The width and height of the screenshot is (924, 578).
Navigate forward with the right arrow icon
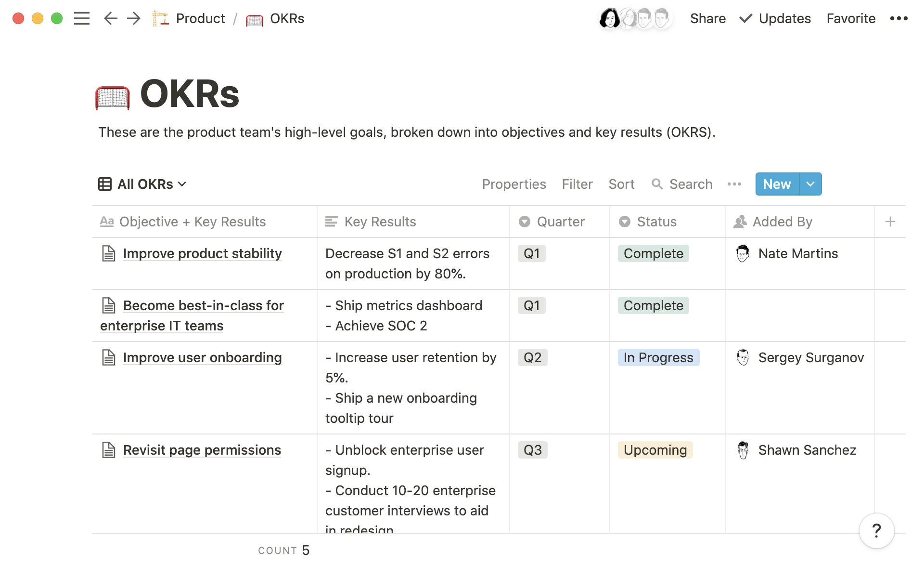[x=133, y=18]
